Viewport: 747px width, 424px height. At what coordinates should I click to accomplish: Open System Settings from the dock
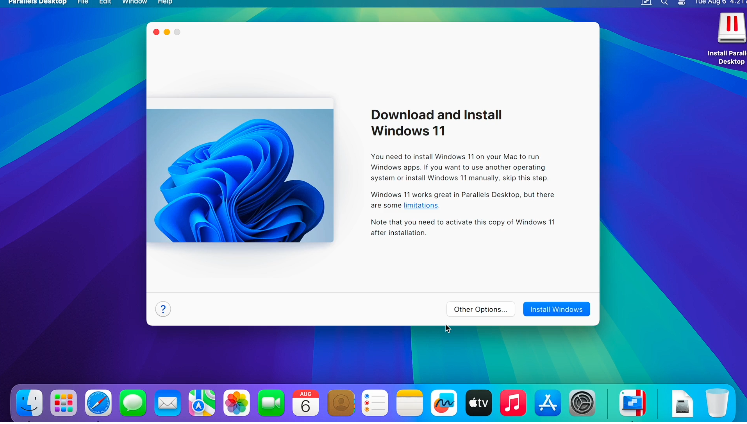coord(582,403)
